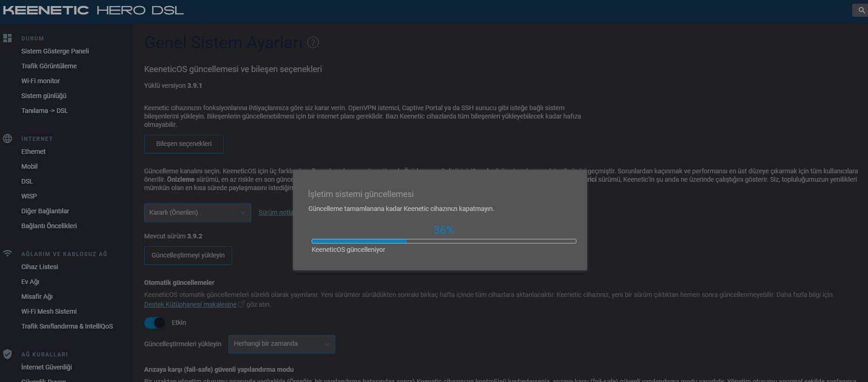The width and height of the screenshot is (868, 382).
Task: Click the 36% progress percentage text
Action: point(444,230)
